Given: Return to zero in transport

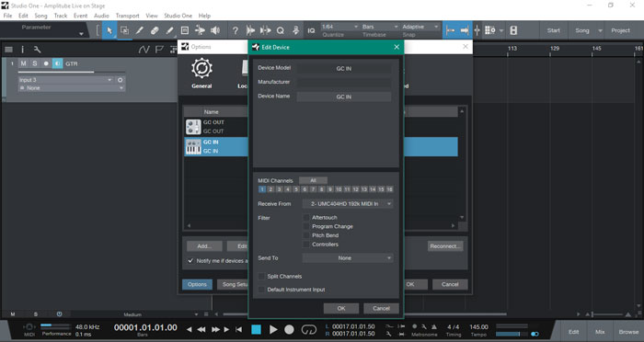Looking at the screenshot, I should tap(238, 329).
